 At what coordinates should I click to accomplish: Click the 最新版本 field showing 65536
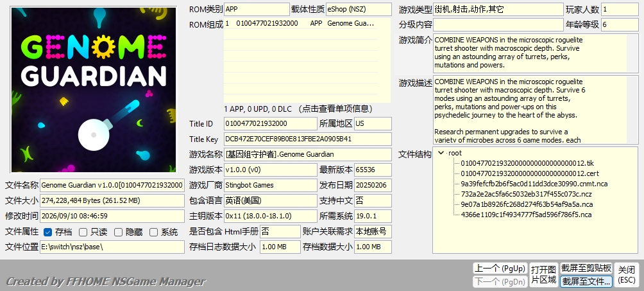373,170
